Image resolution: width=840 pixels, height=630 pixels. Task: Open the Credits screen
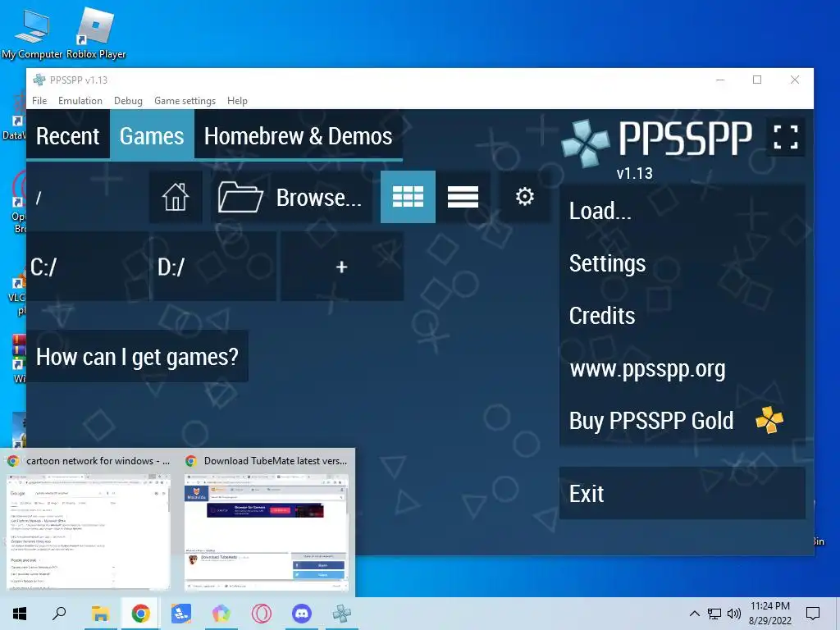pyautogui.click(x=682, y=316)
